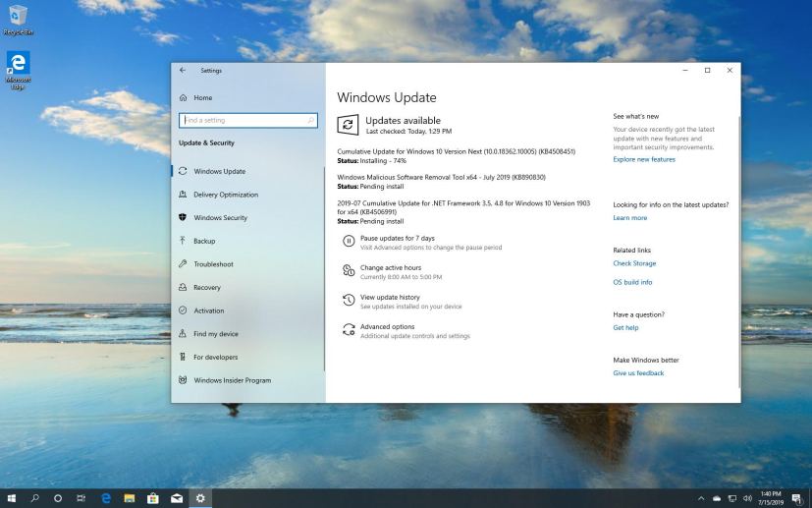
Task: Select Troubleshoot in sidebar
Action: tap(213, 264)
